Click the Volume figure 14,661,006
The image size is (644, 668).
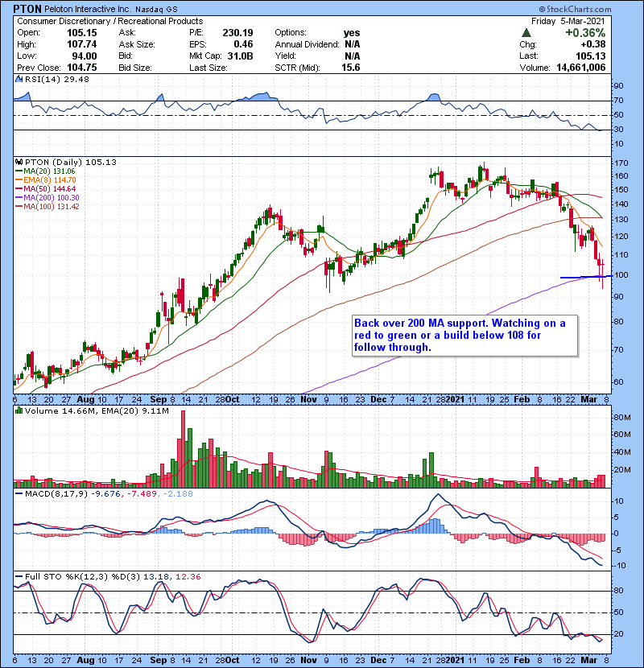581,68
